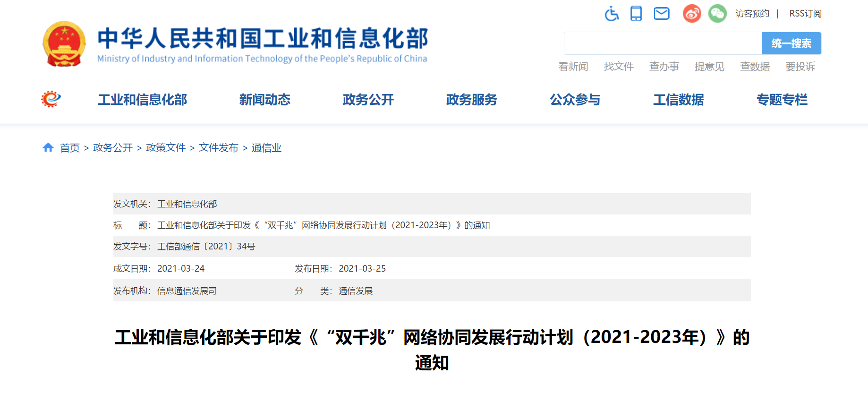Click the accessibility wheelchair icon
Screen dimensions: 868x402
point(612,14)
